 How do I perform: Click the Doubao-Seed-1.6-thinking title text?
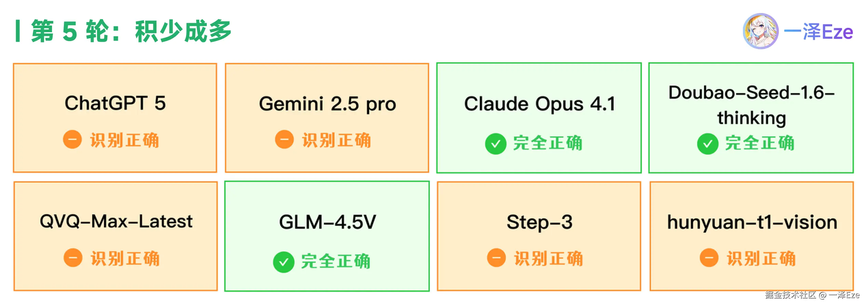point(751,105)
